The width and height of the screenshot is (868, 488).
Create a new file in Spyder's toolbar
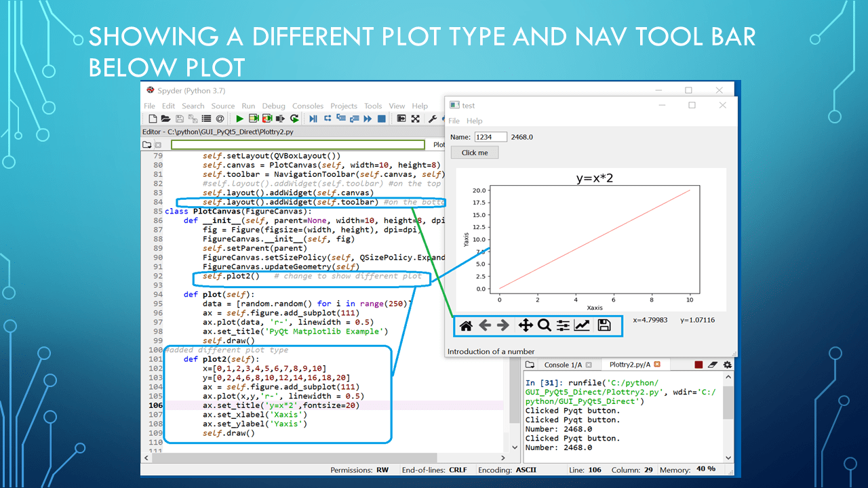click(153, 119)
